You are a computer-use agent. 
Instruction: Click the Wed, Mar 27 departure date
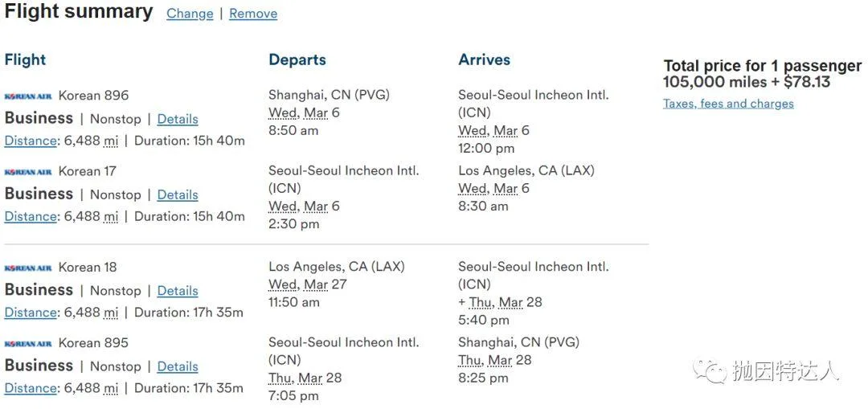[x=308, y=284]
